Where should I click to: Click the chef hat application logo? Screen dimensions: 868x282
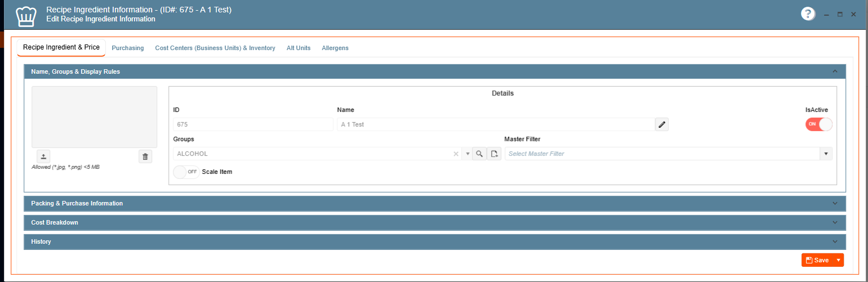point(26,16)
